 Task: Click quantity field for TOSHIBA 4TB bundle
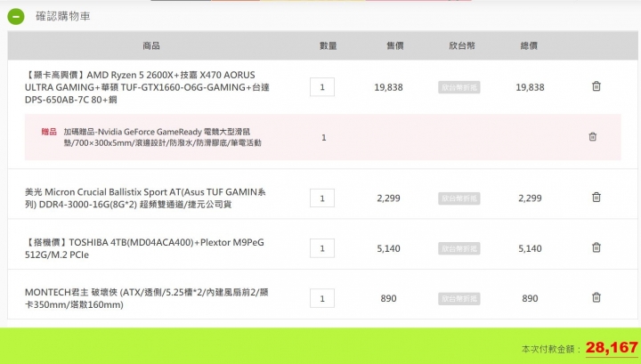coord(322,248)
